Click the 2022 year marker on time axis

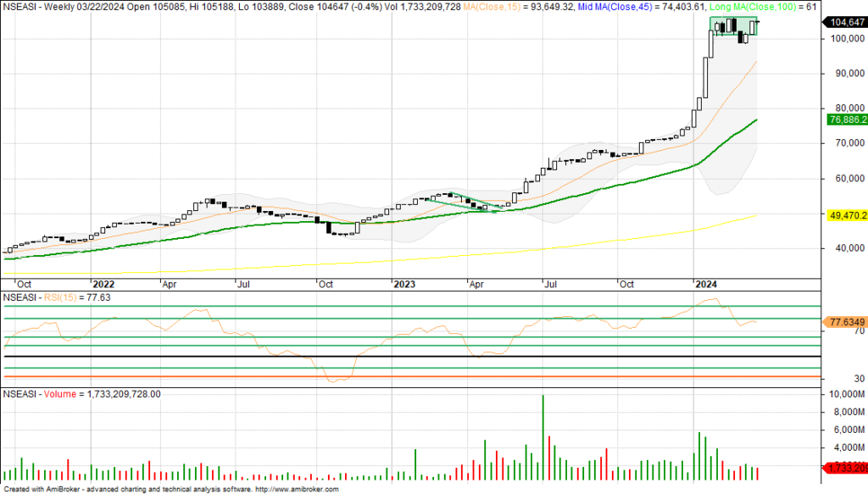(x=103, y=285)
